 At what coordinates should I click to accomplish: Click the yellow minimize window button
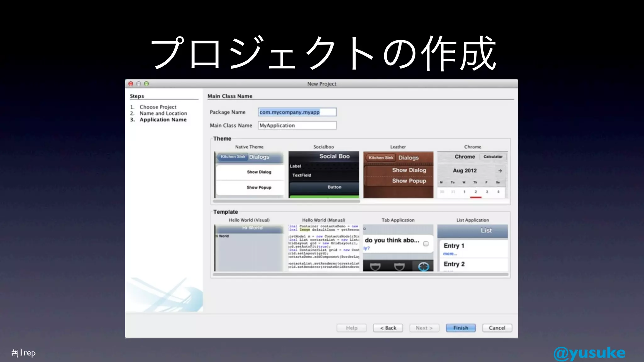point(138,84)
